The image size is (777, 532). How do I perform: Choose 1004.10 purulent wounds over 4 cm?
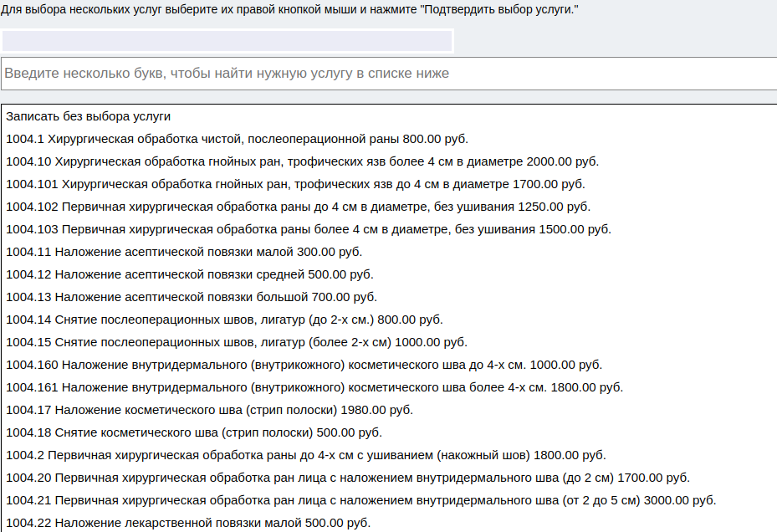point(302,161)
